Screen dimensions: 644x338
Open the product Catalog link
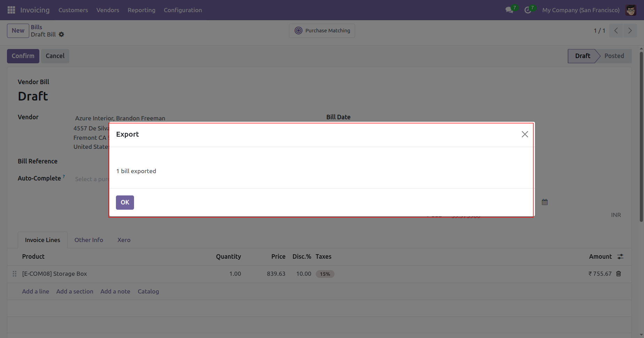[148, 291]
